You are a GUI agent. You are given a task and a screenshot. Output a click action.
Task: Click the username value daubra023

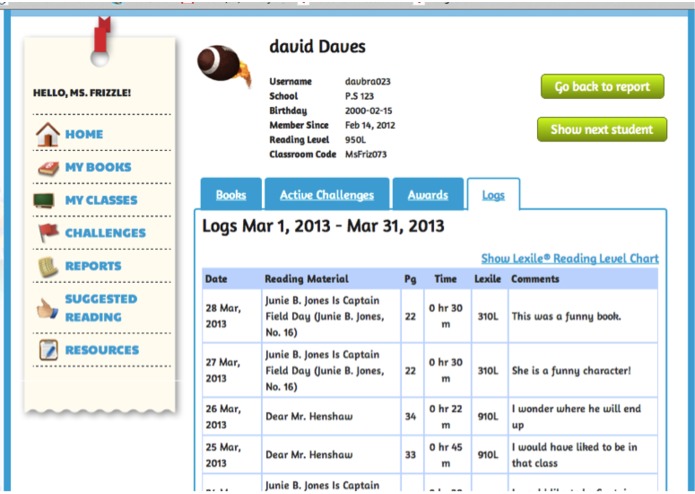click(x=367, y=82)
